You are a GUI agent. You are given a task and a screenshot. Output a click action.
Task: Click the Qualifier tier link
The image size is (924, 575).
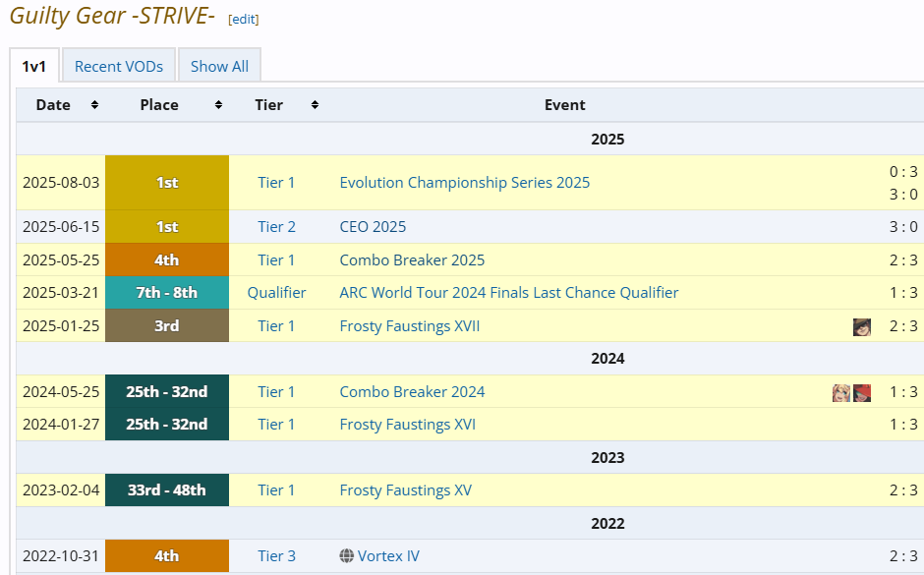point(276,293)
